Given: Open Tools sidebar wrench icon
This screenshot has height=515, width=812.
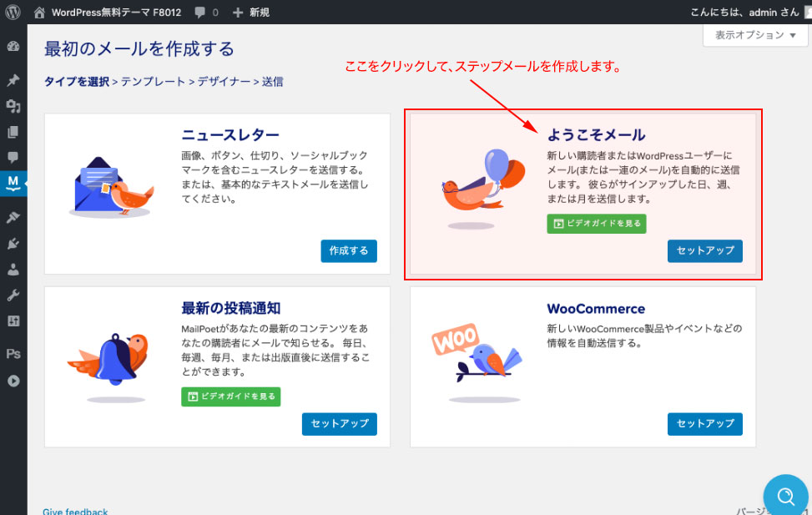Looking at the screenshot, I should (x=13, y=295).
